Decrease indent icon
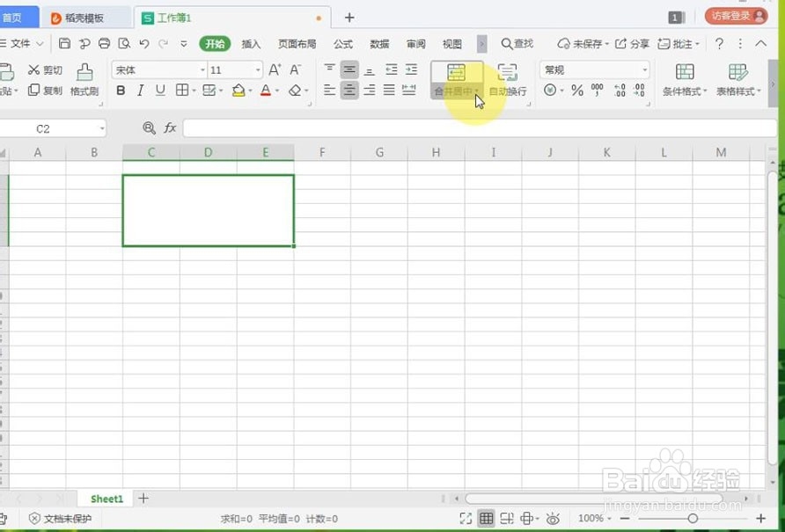This screenshot has height=532, width=785. (391, 69)
